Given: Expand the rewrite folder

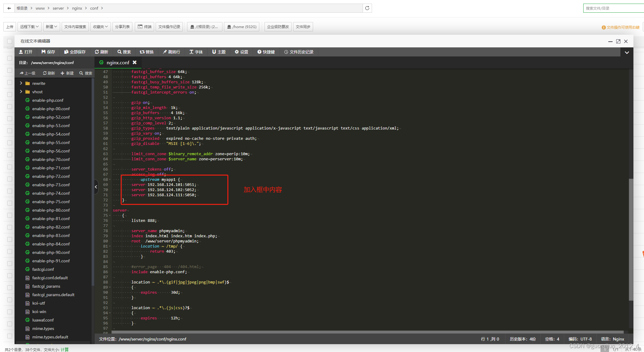Looking at the screenshot, I should (21, 83).
